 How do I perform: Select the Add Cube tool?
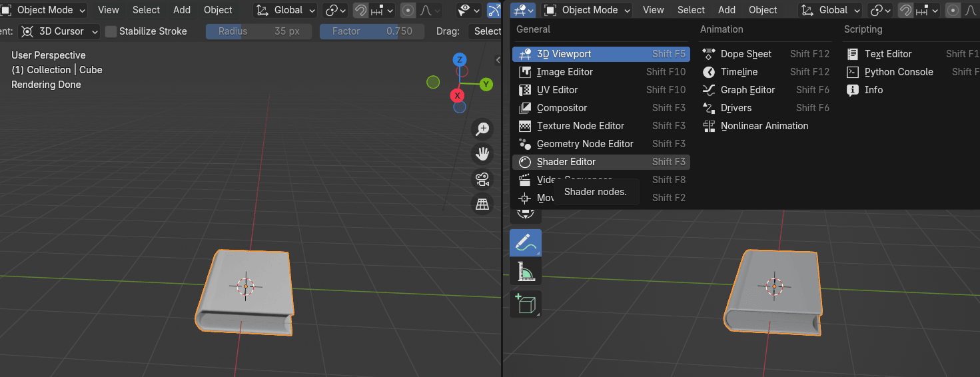pyautogui.click(x=525, y=304)
